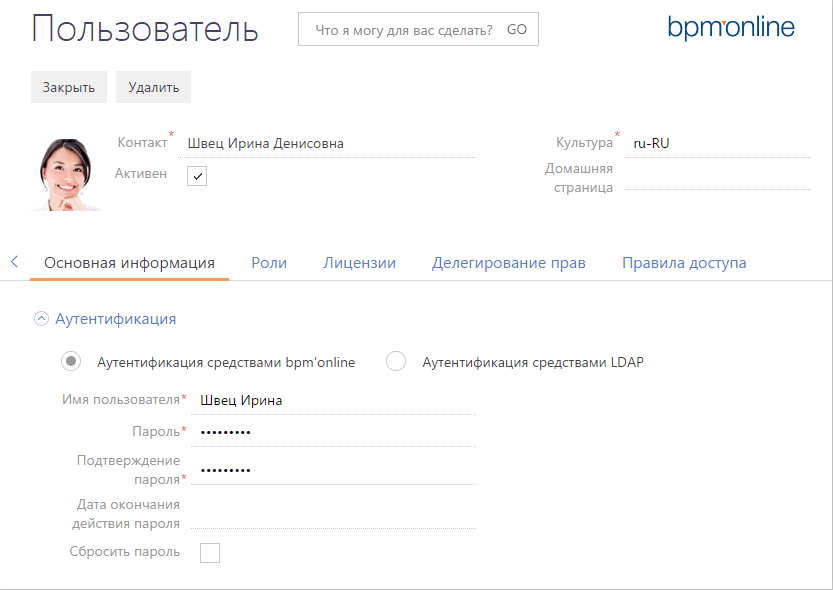Click the Активен label

(x=141, y=174)
